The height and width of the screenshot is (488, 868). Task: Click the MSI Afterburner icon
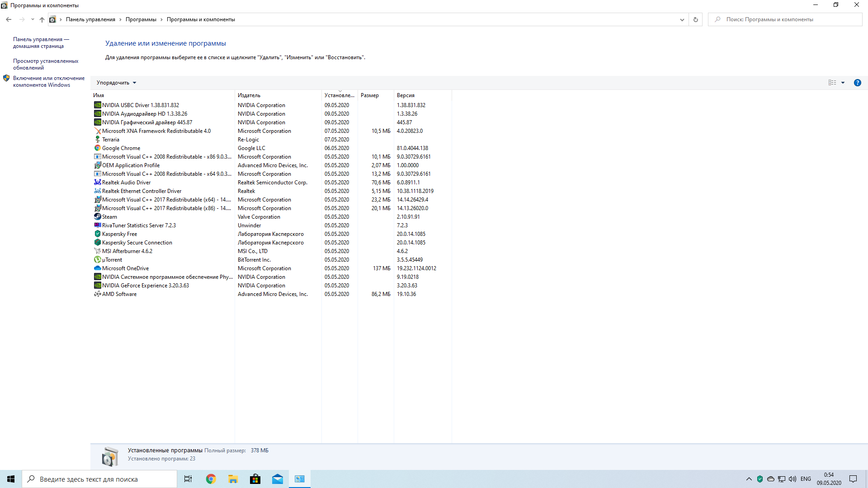pyautogui.click(x=97, y=251)
